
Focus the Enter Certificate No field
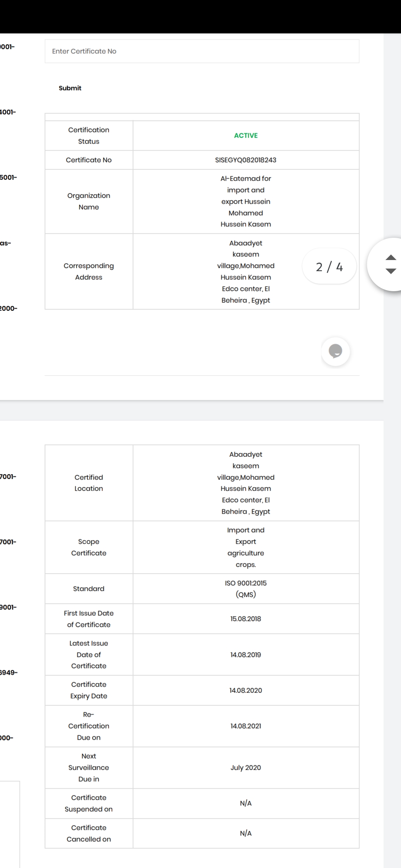202,51
